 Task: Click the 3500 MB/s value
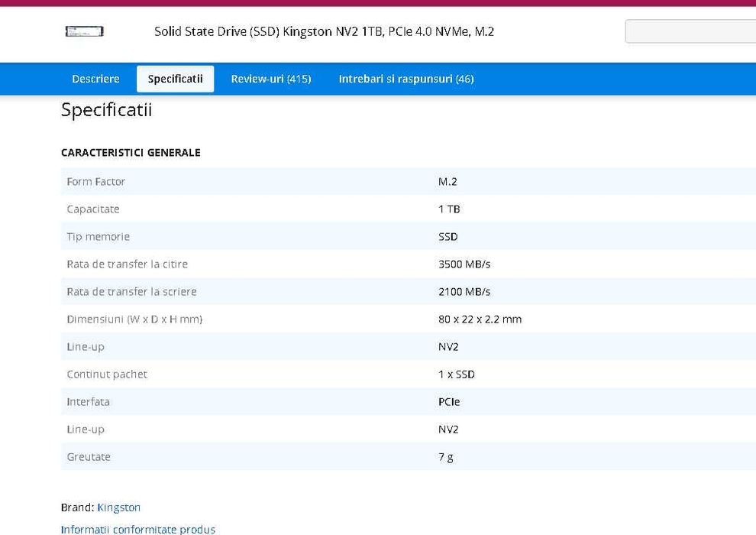tap(464, 264)
